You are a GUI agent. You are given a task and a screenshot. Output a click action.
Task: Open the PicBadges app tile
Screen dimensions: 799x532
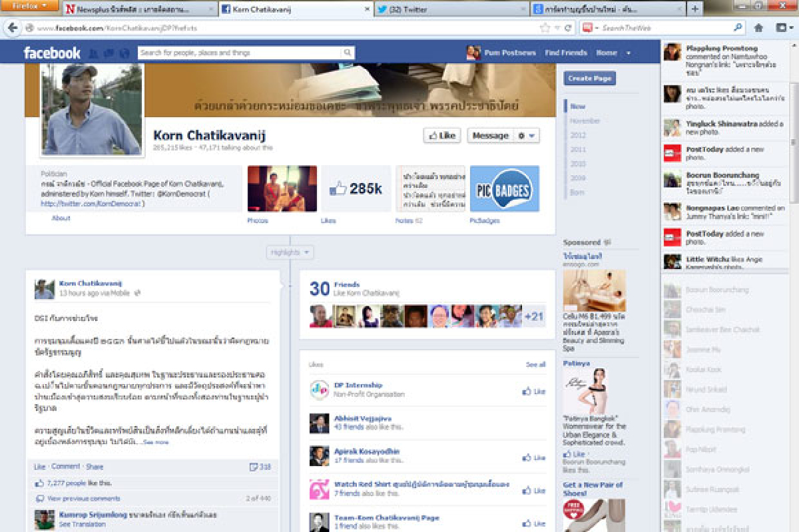pos(504,189)
